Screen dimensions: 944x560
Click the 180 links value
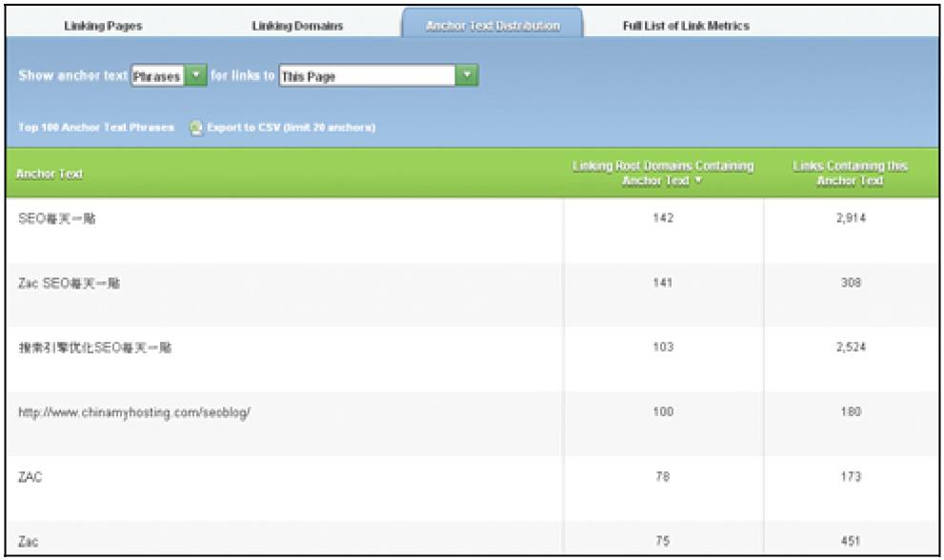coord(851,411)
